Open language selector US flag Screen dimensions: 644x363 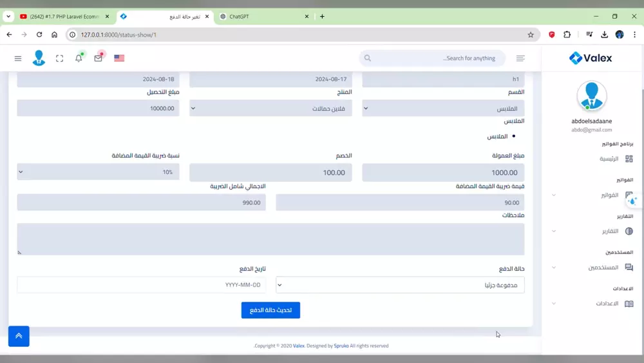(x=119, y=58)
